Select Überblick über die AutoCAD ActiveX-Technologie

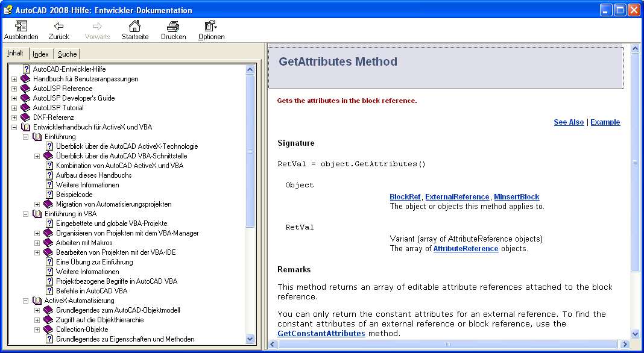[x=127, y=146]
